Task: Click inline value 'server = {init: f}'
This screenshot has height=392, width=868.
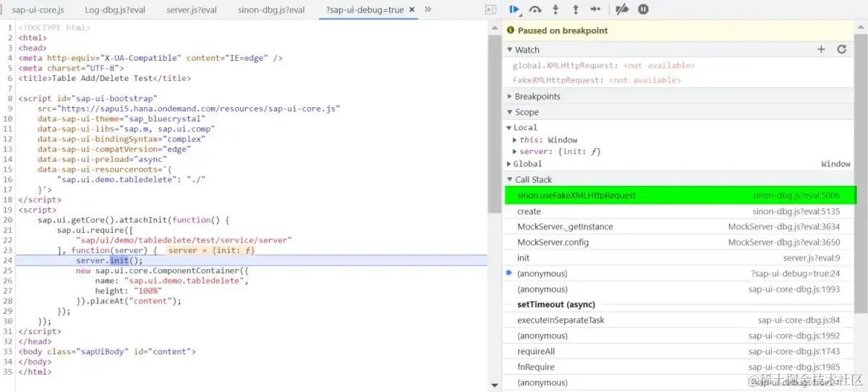Action: pyautogui.click(x=211, y=250)
